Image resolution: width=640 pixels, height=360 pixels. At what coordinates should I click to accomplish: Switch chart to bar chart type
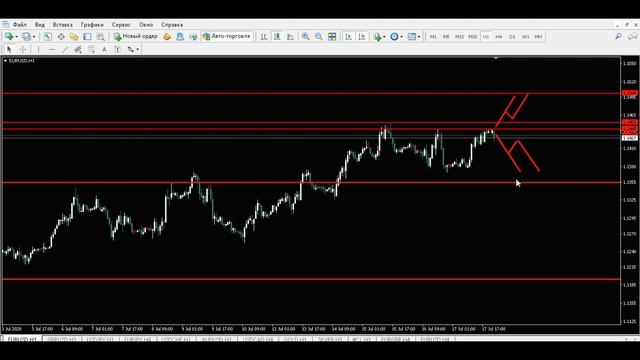(x=264, y=37)
